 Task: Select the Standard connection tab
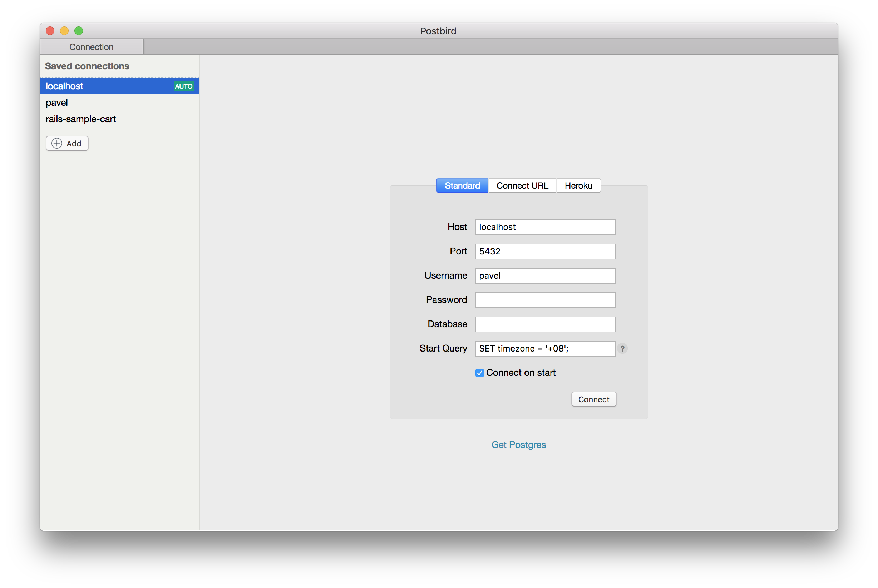tap(462, 185)
